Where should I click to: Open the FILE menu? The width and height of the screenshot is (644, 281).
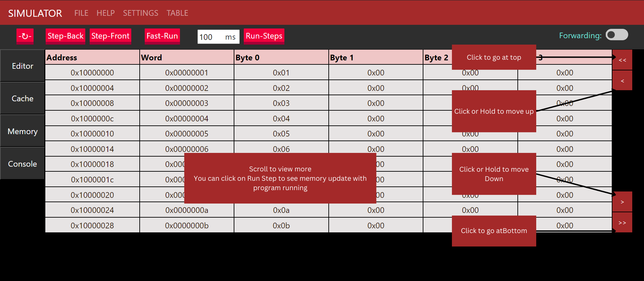[x=81, y=13]
